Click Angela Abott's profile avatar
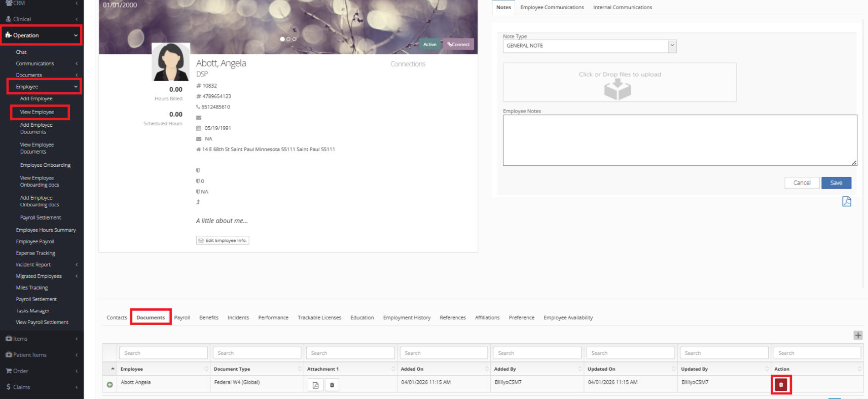The image size is (868, 399). tap(171, 62)
